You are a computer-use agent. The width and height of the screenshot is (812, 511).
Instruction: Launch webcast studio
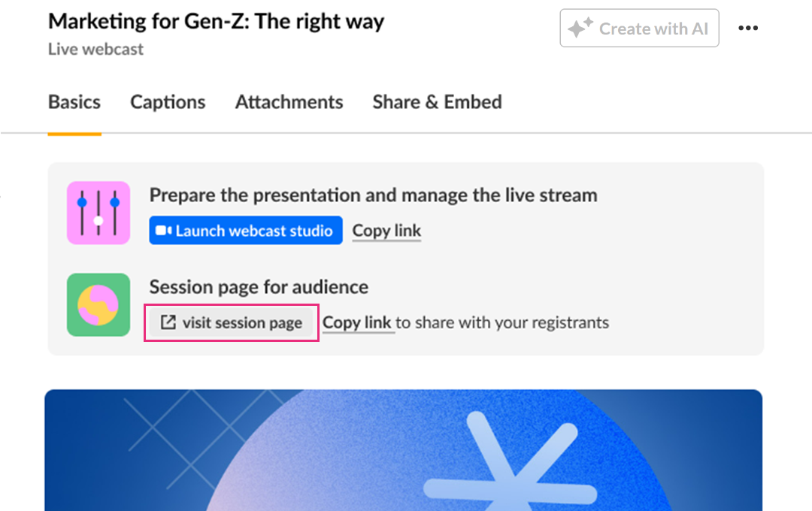(245, 231)
